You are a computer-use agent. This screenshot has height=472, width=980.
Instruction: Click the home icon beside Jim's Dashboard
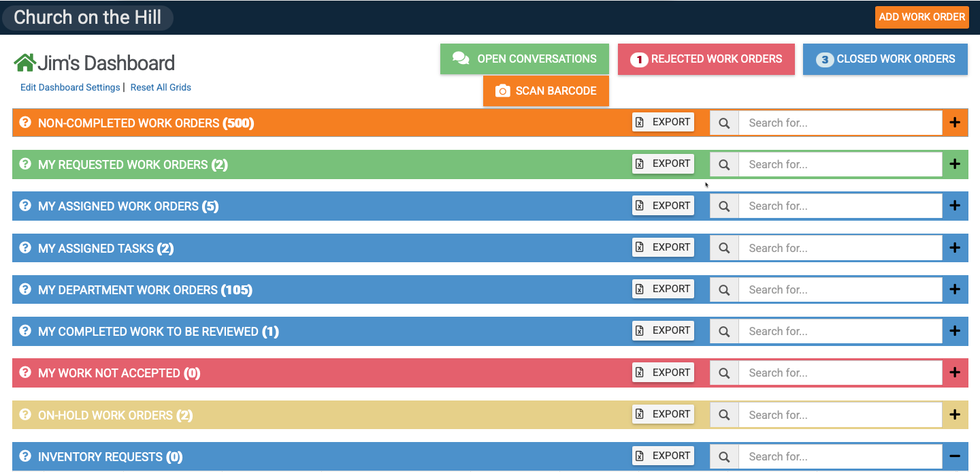(x=24, y=63)
